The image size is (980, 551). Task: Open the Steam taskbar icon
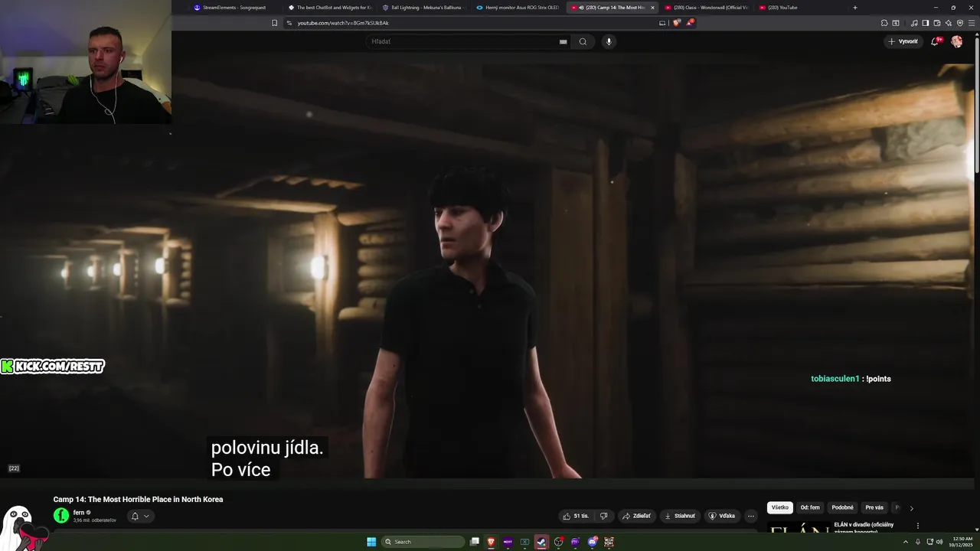click(x=541, y=542)
